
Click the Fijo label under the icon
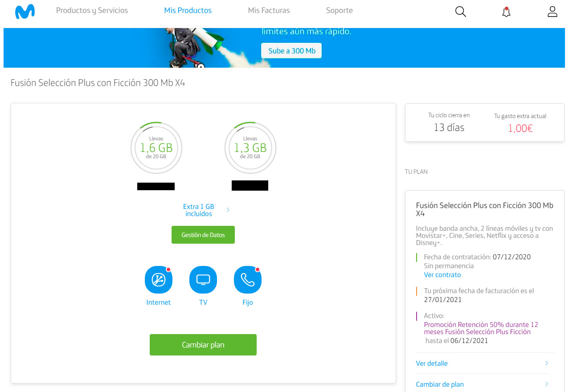248,302
